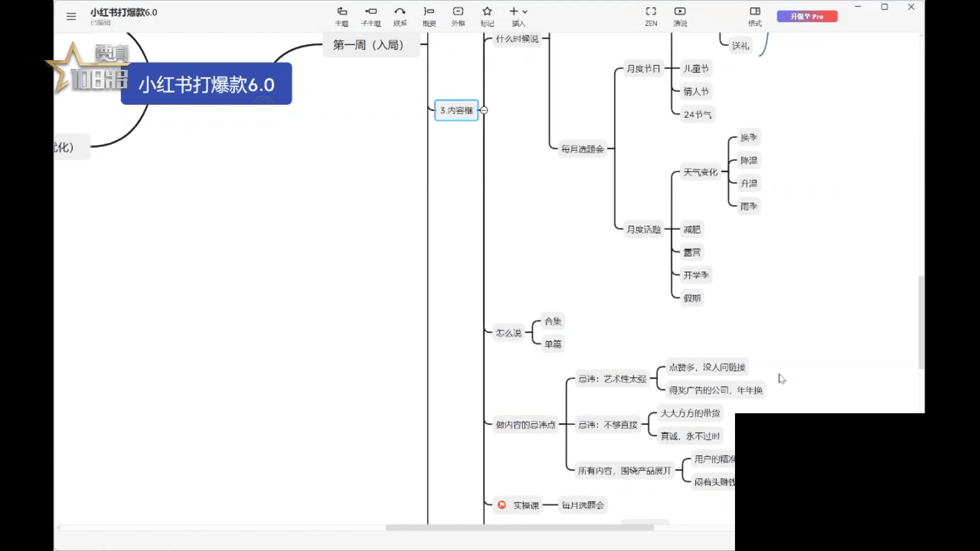Start 演说 pitch mode
The height and width of the screenshot is (551, 980).
tap(680, 16)
